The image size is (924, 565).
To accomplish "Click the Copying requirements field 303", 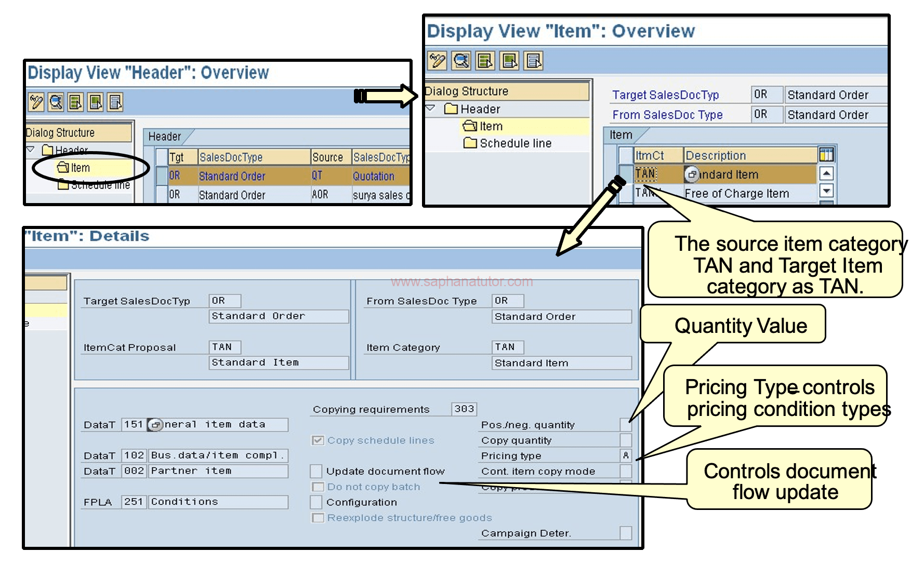I will point(464,409).
